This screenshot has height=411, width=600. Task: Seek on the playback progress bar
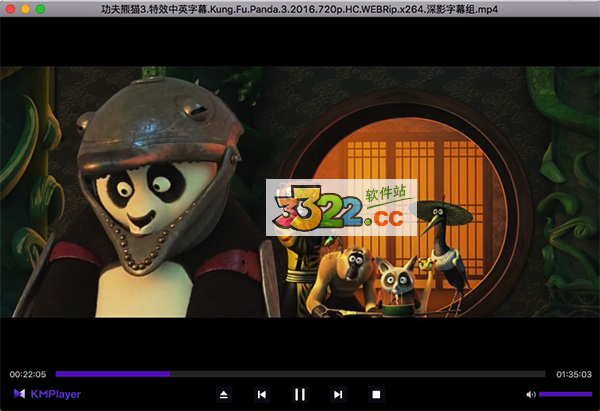(x=300, y=374)
